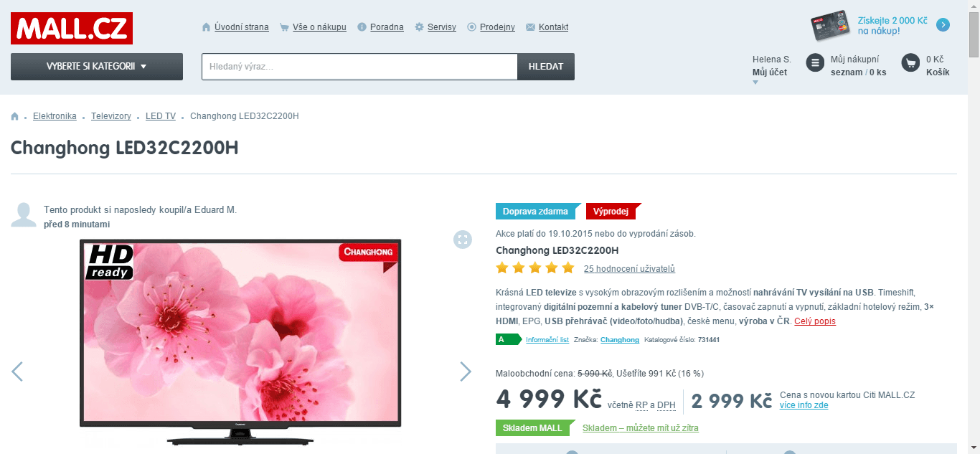This screenshot has width=980, height=454.
Task: Click the Skladem MALL badge
Action: (x=535, y=428)
